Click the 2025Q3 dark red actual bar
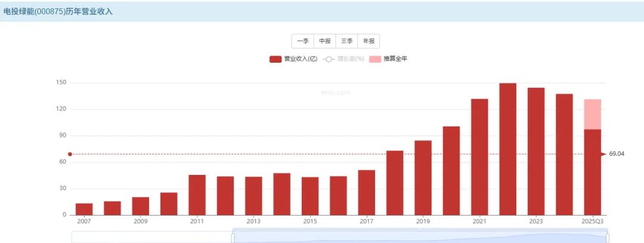The width and height of the screenshot is (644, 243). 593,173
